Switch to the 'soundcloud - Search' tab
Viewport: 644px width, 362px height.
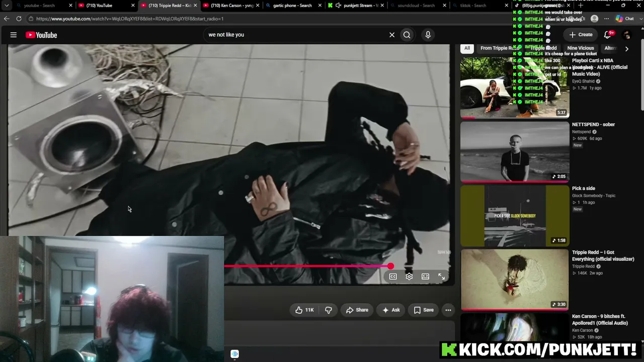[419, 6]
